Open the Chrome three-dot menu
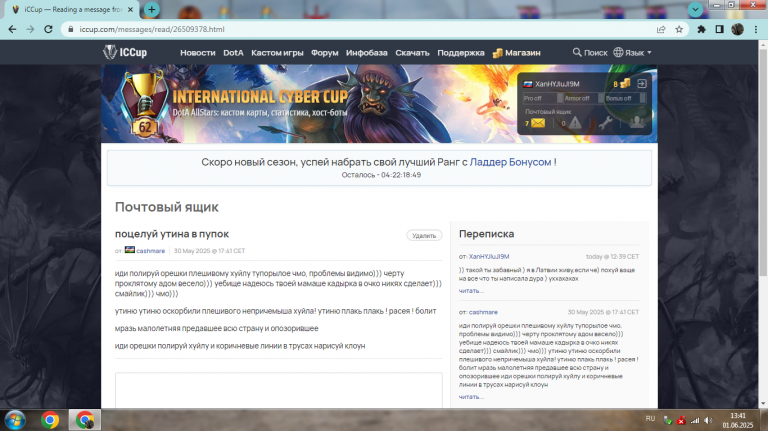The image size is (768, 431). coord(756,29)
